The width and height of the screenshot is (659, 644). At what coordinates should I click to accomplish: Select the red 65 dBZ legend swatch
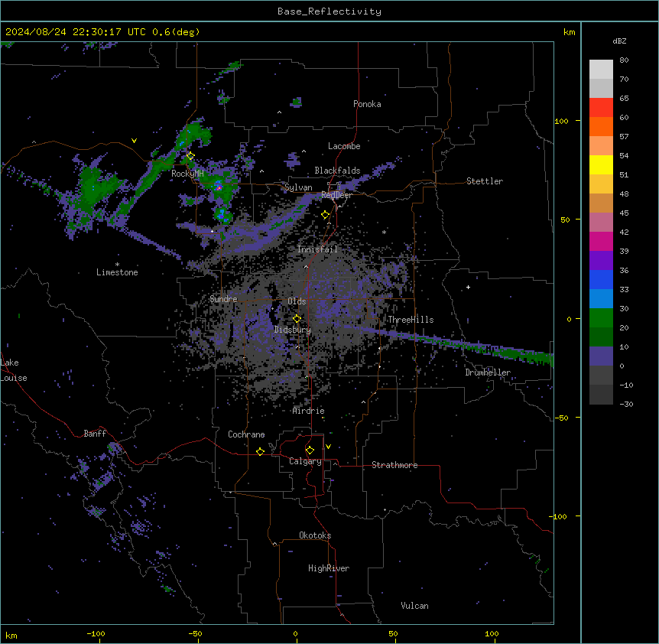(x=601, y=107)
